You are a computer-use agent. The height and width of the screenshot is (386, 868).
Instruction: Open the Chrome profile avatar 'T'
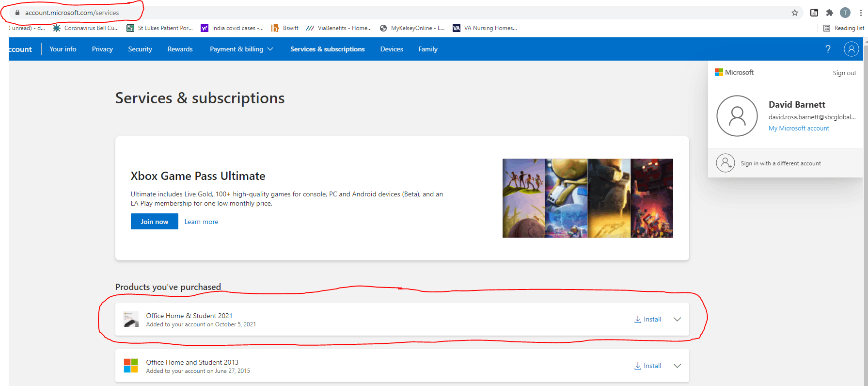pyautogui.click(x=845, y=13)
